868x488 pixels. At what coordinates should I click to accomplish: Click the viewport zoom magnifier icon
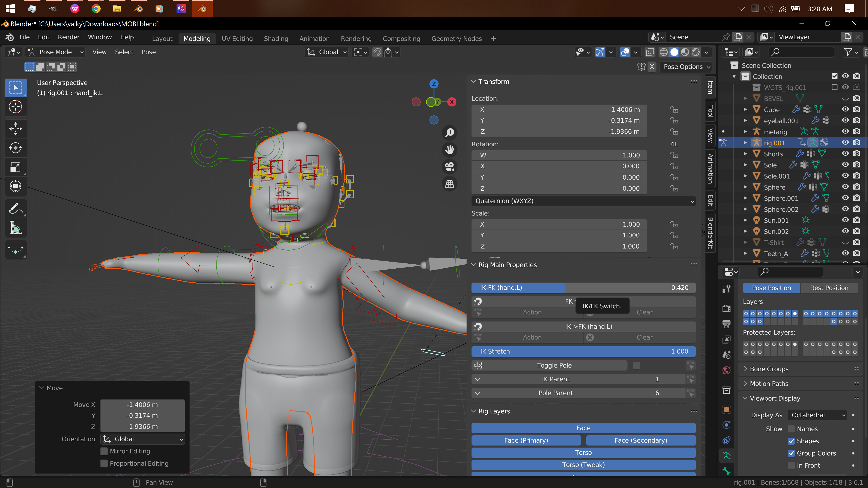click(450, 132)
